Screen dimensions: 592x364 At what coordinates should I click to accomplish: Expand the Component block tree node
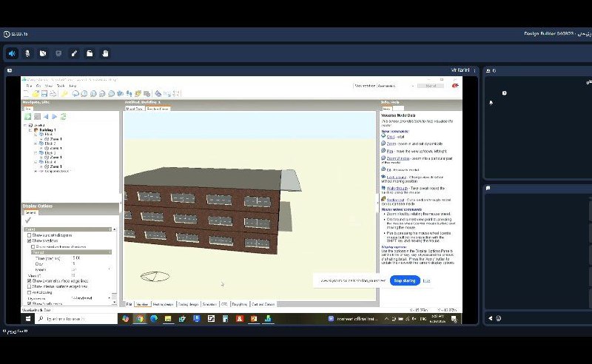(x=36, y=171)
